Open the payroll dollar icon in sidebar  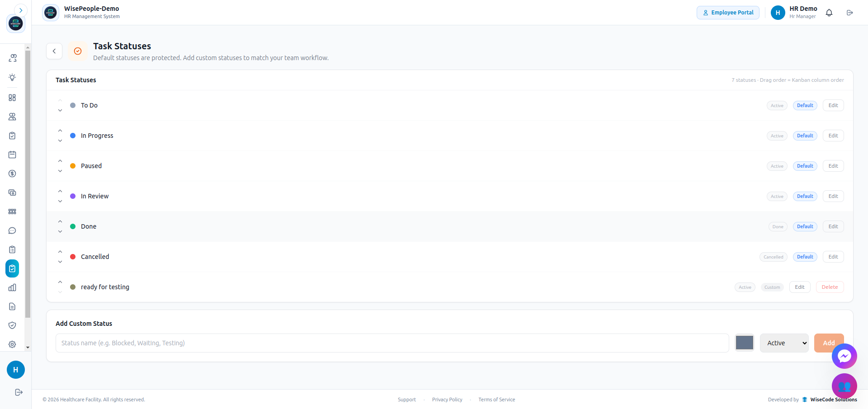[x=12, y=174]
